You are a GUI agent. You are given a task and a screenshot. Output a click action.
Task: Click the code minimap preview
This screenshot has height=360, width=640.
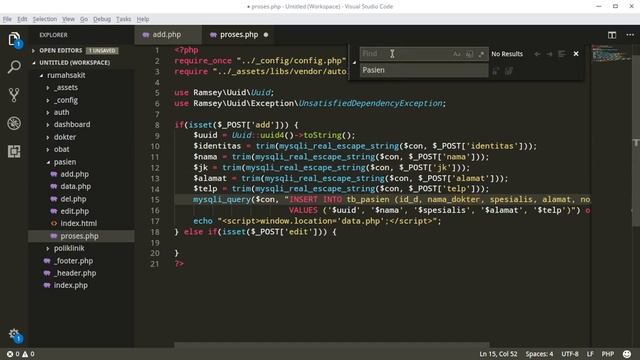coord(611,53)
